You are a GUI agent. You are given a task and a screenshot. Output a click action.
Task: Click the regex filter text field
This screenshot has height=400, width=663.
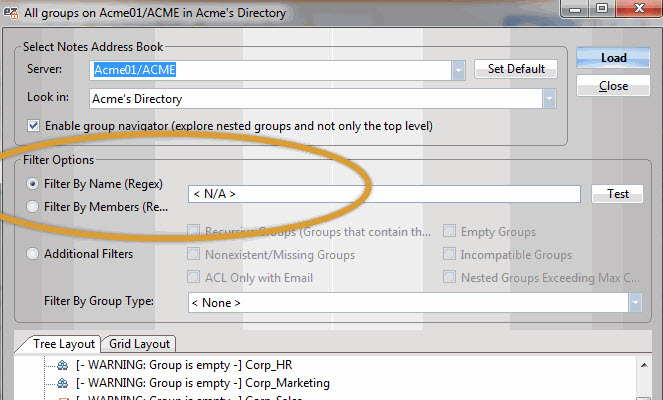383,194
